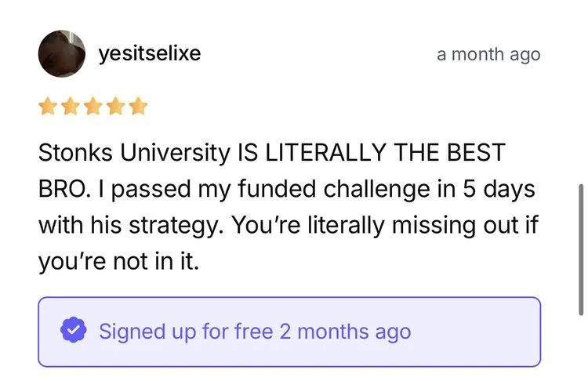Select the first rating star
Screen dimensions: 588x381
tap(48, 106)
